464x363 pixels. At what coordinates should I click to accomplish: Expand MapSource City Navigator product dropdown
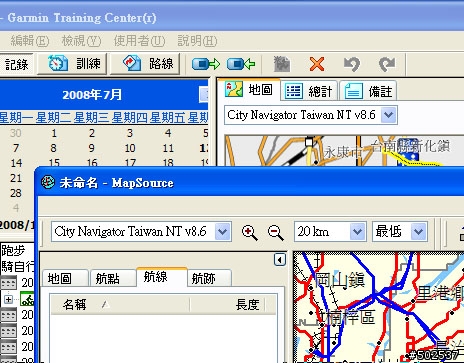click(x=223, y=231)
